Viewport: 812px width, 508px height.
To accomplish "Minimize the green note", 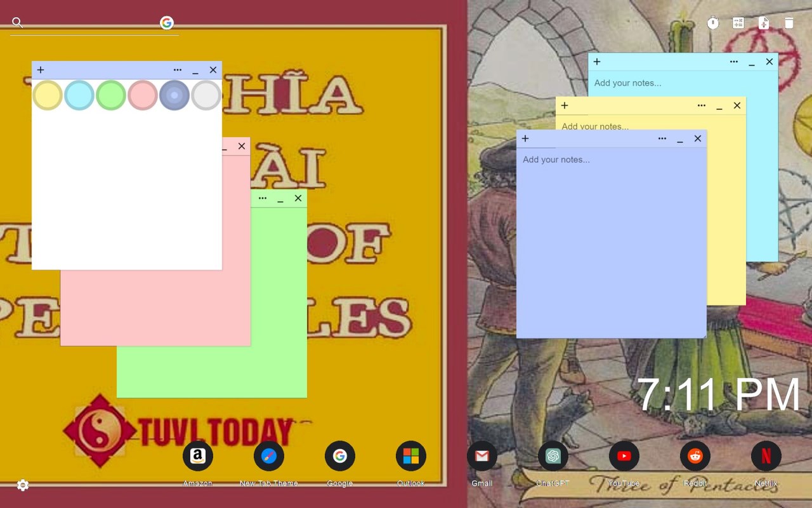I will [280, 199].
